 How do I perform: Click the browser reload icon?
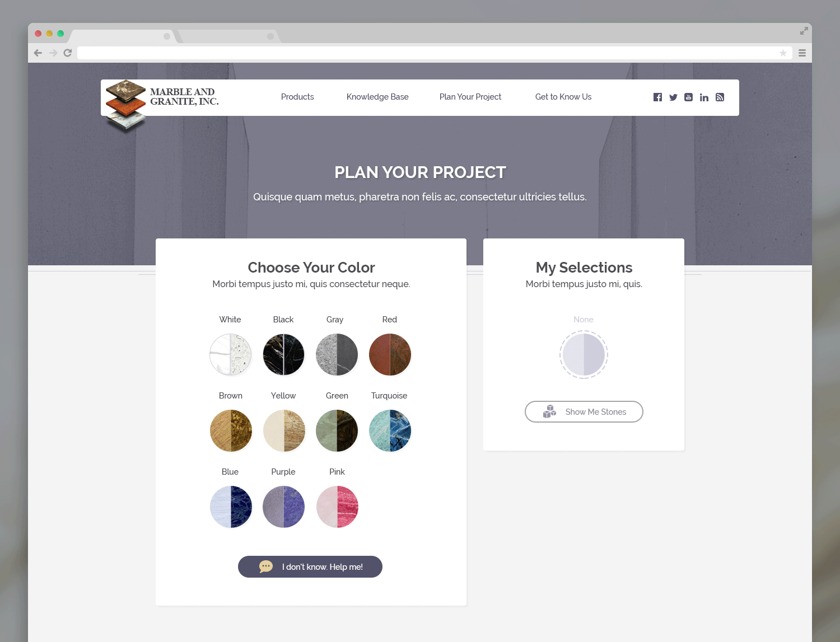(68, 53)
